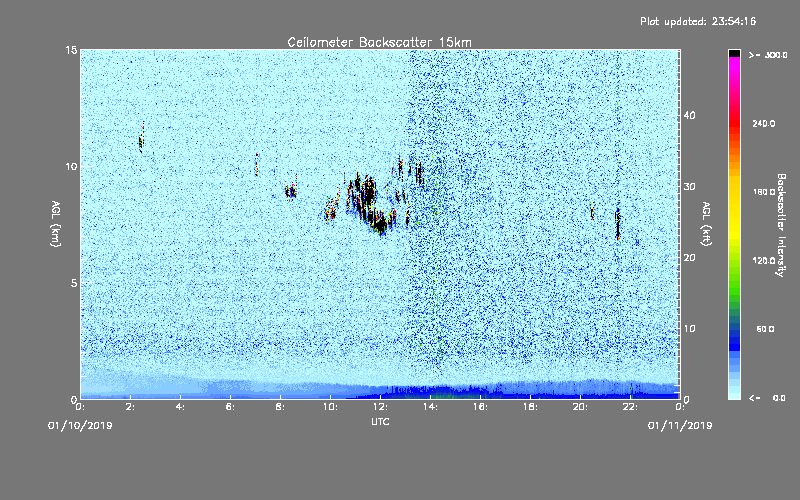Image resolution: width=800 pixels, height=500 pixels.
Task: Click the 20 kft tick on the right axis
Action: coord(689,258)
